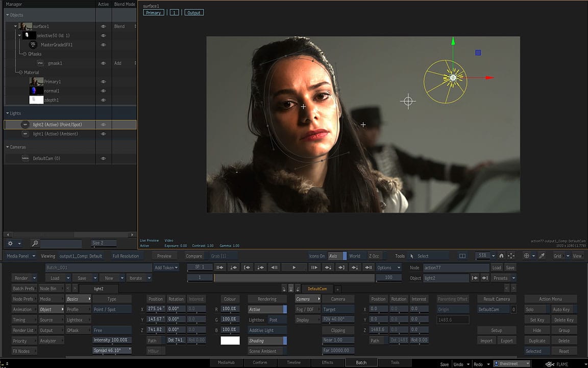Click the home view reset icon
Image resolution: width=588 pixels, height=368 pixels.
tap(501, 256)
